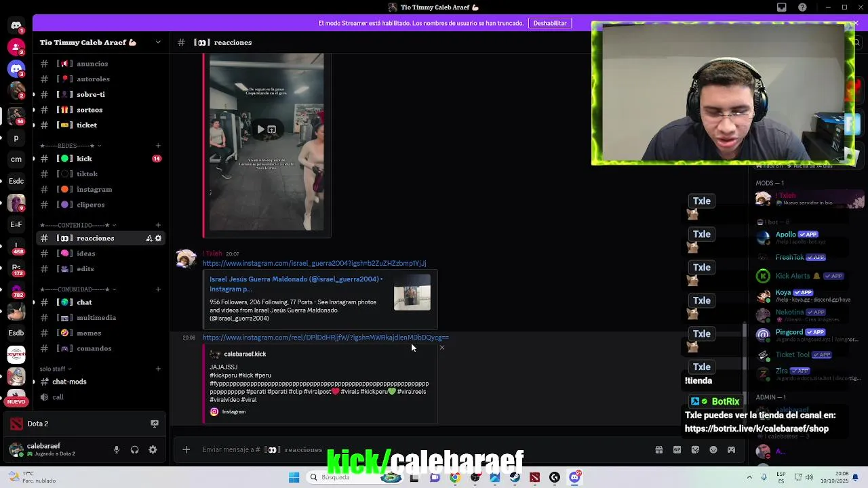
Task: Open Dota 2 taskbar icon
Action: (535, 477)
